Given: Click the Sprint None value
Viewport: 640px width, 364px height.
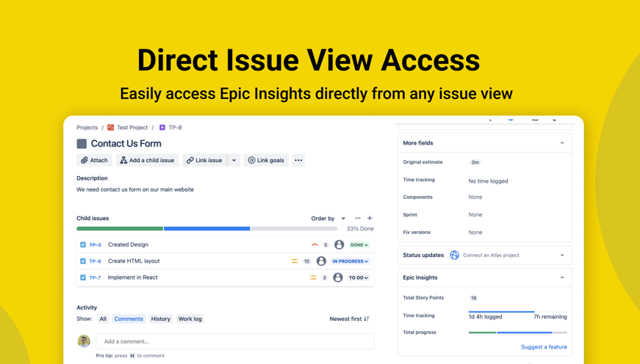Looking at the screenshot, I should [475, 214].
